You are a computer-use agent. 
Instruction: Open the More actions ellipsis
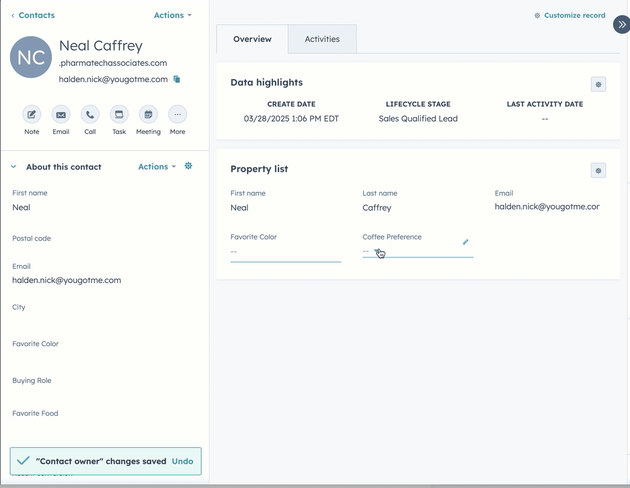(177, 115)
